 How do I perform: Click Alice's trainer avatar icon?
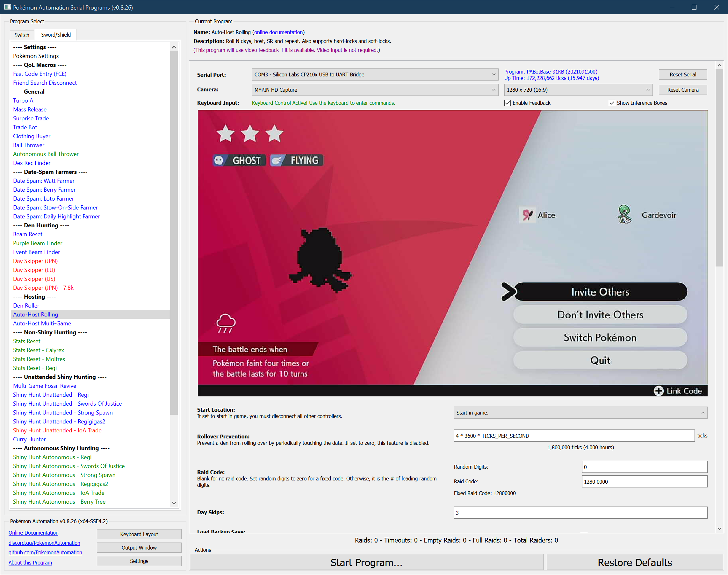click(527, 215)
